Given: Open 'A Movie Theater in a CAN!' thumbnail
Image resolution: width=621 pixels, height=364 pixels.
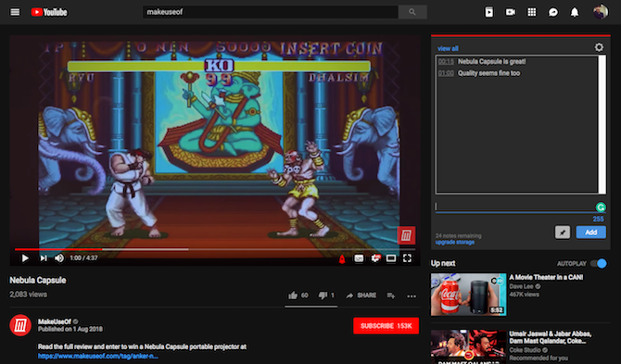Looking at the screenshot, I should point(468,295).
